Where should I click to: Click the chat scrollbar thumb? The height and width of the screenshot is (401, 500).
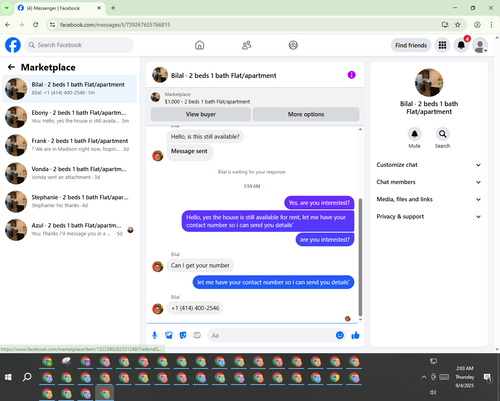(360, 257)
